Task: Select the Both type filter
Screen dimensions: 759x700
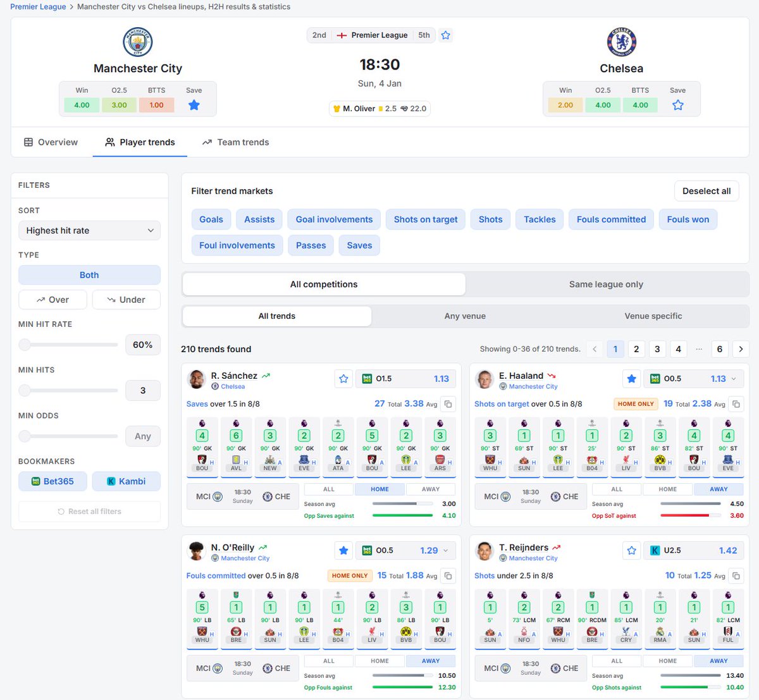Action: coord(89,275)
